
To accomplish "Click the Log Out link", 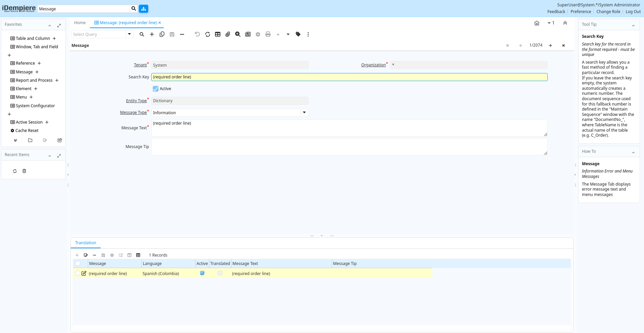I will click(x=633, y=12).
